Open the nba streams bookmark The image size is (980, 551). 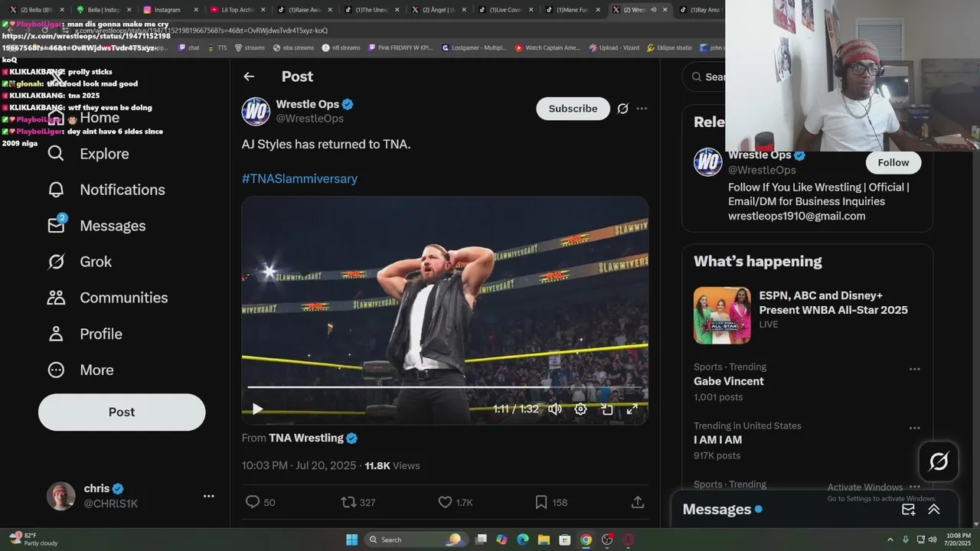292,47
